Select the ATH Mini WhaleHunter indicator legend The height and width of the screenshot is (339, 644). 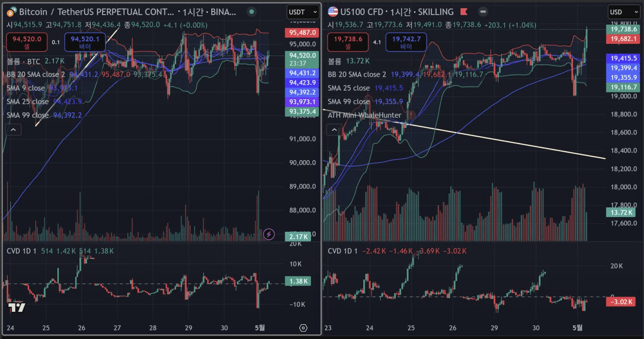[x=364, y=115]
